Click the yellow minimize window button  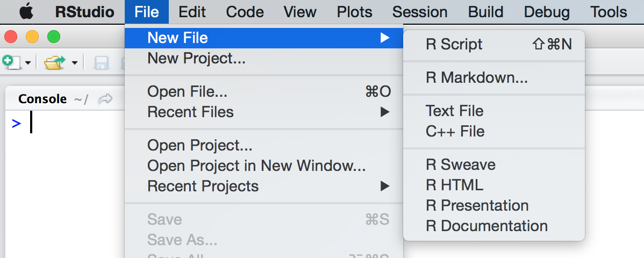coord(32,37)
